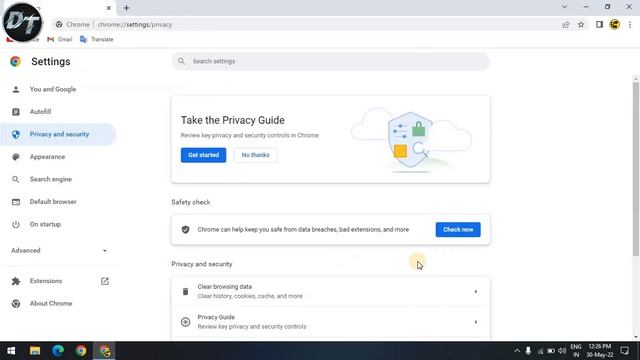Open Clear browsing data row
Viewport: 640px width, 360px height.
tap(331, 291)
